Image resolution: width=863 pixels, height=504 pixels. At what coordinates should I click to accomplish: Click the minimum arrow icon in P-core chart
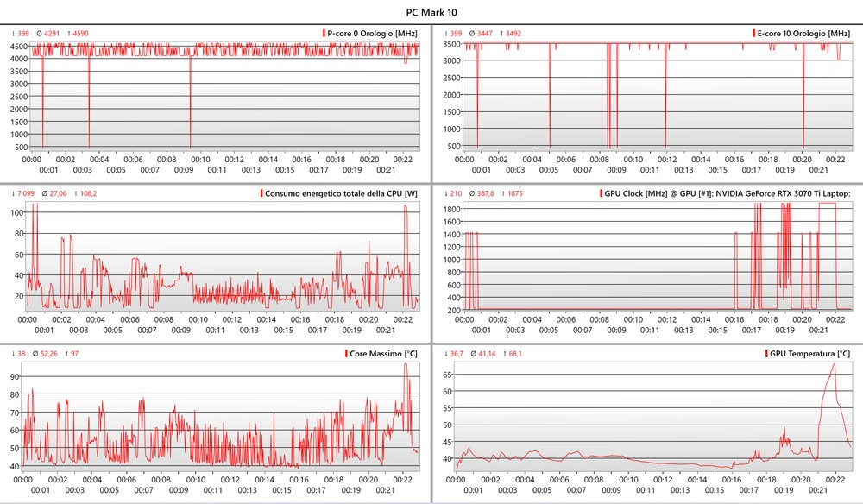click(14, 34)
